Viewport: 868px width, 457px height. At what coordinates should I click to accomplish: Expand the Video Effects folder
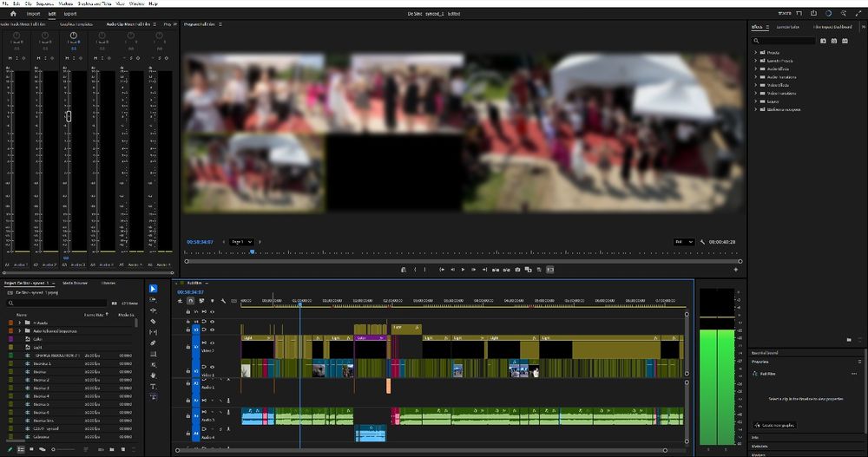coord(756,85)
